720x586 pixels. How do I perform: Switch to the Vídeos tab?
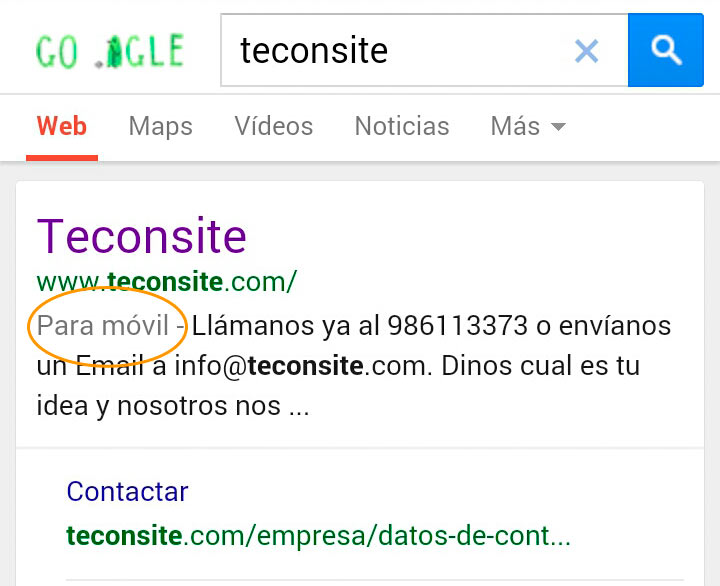point(274,126)
